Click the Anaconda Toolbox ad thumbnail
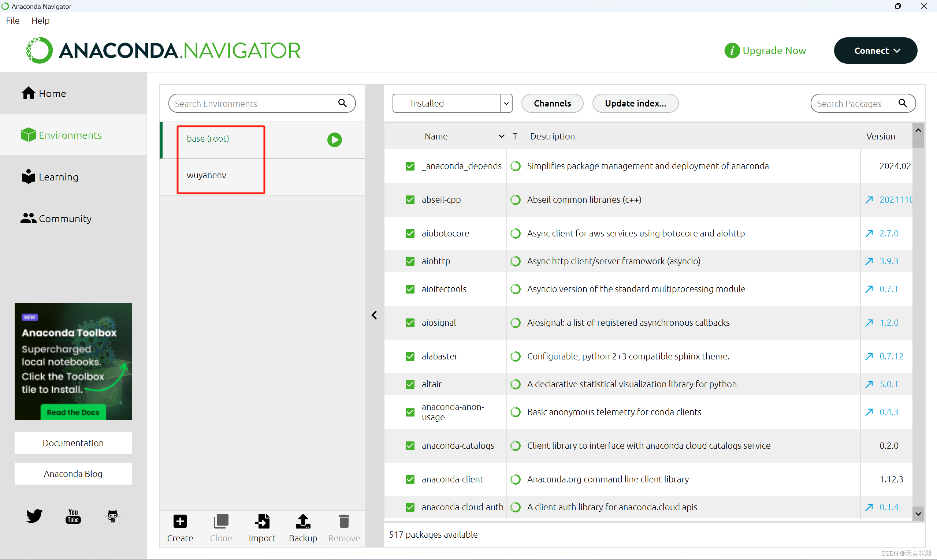 pos(73,362)
